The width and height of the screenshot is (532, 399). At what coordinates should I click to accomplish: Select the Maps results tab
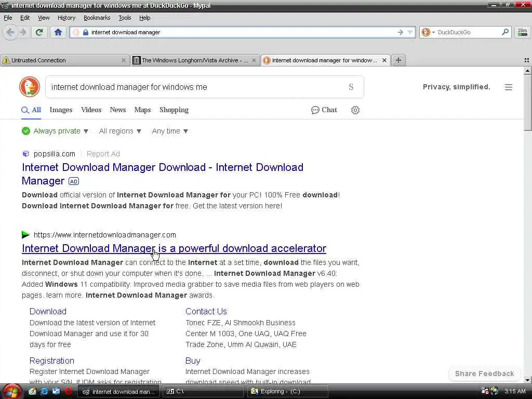pyautogui.click(x=142, y=110)
